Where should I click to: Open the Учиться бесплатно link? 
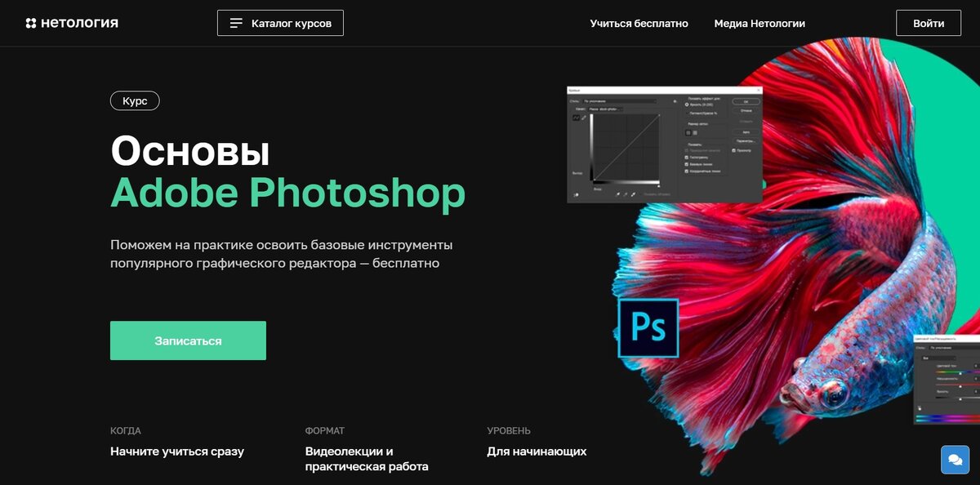[x=639, y=23]
